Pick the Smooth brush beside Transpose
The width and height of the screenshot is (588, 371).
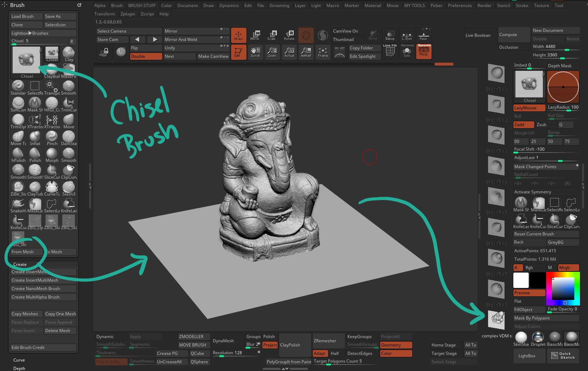point(68,88)
